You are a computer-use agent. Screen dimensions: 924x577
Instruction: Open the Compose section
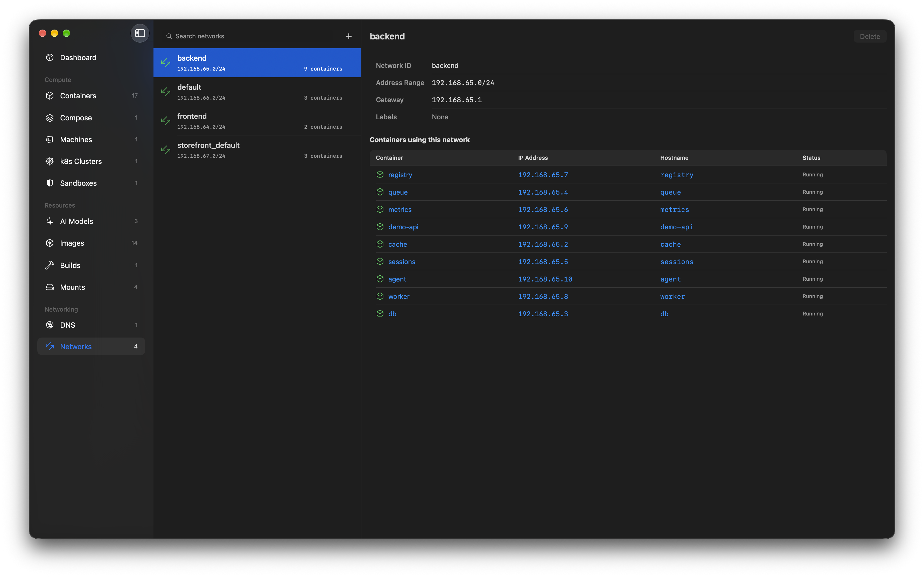pyautogui.click(x=91, y=118)
